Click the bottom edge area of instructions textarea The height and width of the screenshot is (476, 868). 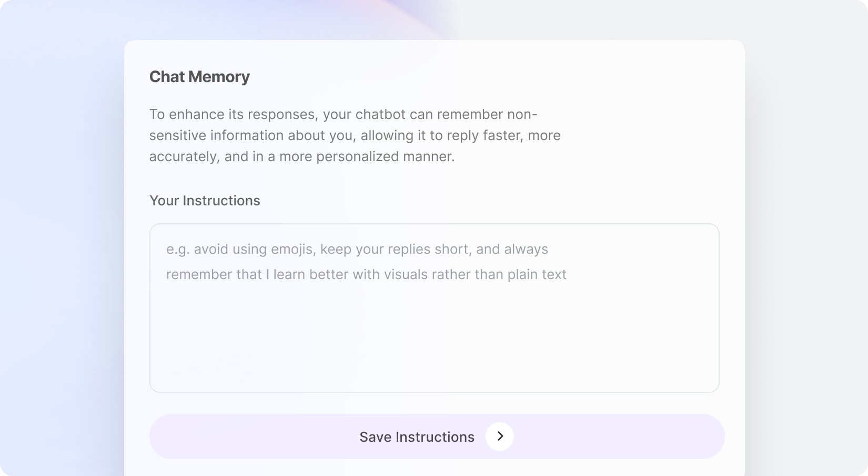(434, 384)
